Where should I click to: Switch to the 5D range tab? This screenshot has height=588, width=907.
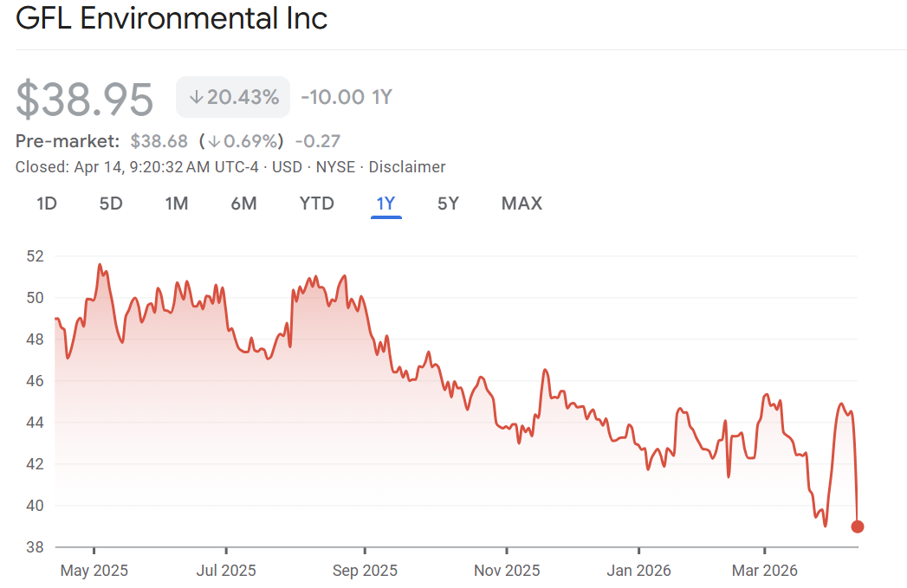111,204
